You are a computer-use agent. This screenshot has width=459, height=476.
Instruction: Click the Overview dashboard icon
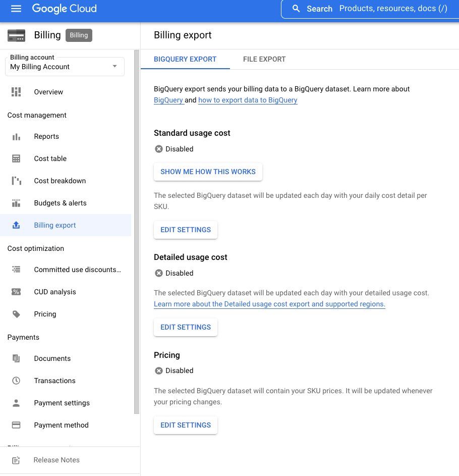point(16,92)
